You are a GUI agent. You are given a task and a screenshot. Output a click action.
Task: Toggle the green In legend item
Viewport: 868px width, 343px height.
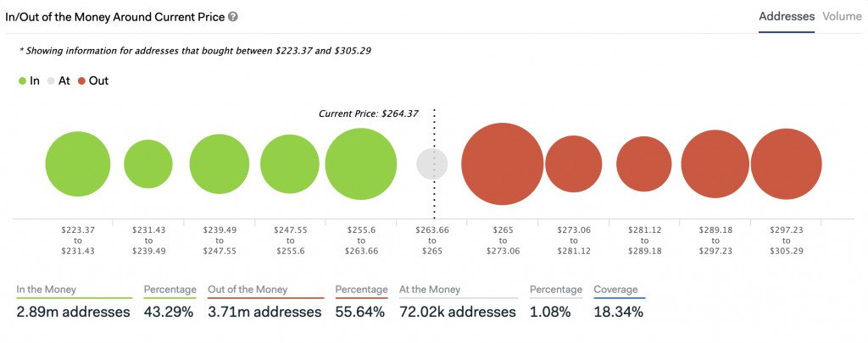click(31, 80)
